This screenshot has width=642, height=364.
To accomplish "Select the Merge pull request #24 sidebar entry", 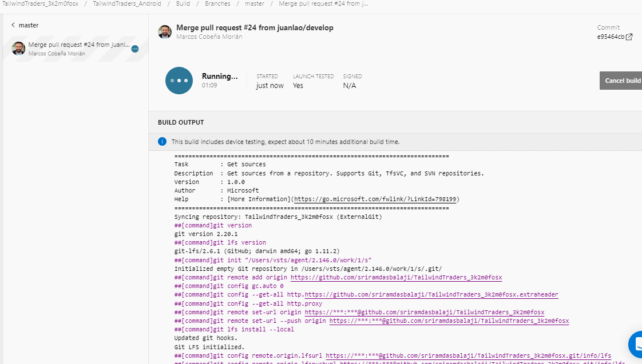I will tap(76, 49).
